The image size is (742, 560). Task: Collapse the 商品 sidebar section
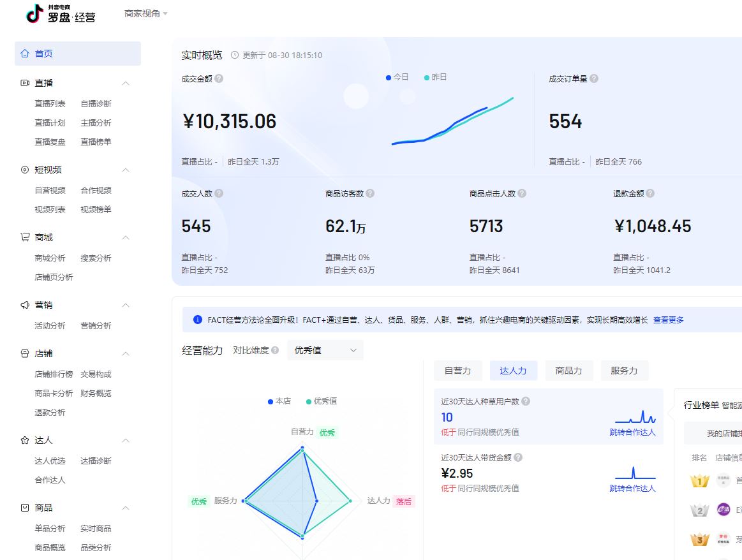[x=126, y=508]
